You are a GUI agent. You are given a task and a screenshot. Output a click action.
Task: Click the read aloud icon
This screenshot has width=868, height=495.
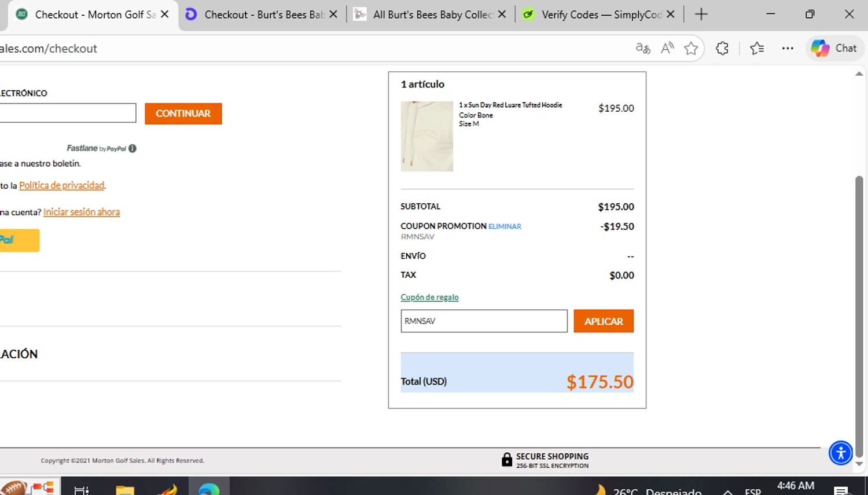tap(667, 49)
